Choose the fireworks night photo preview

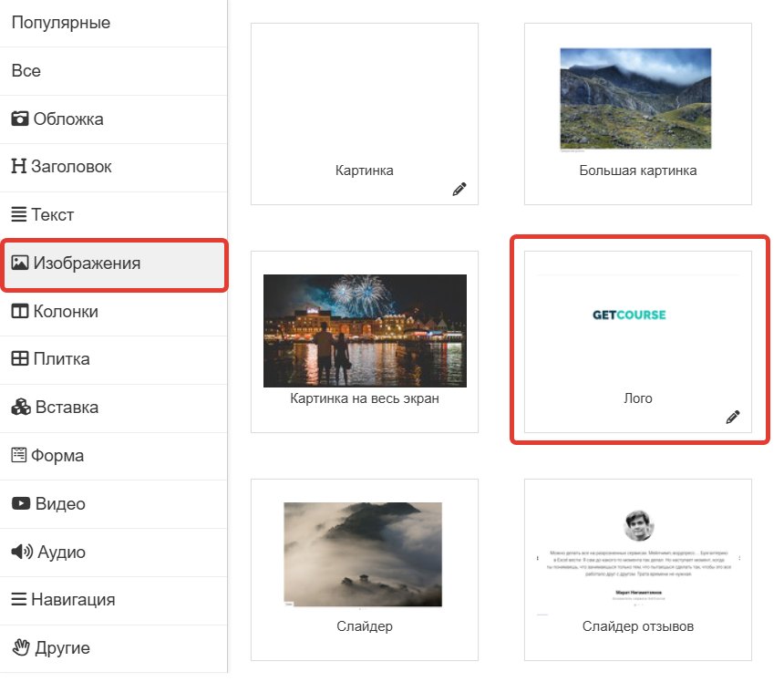point(365,330)
